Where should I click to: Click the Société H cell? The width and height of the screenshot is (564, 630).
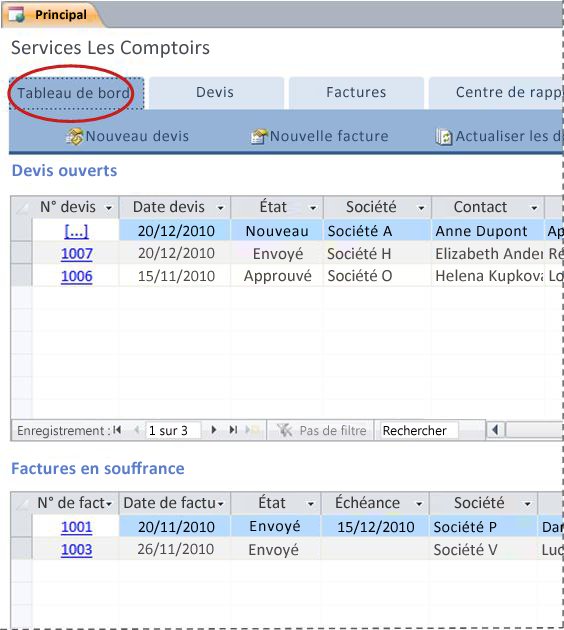point(377,254)
